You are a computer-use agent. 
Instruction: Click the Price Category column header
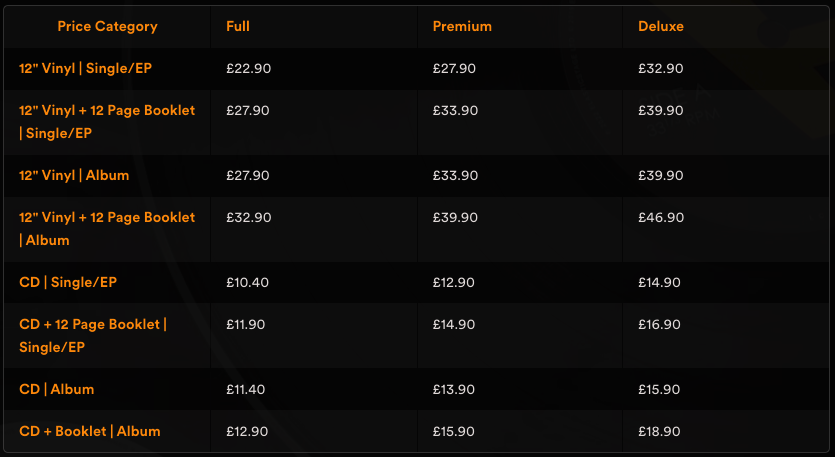(x=107, y=27)
